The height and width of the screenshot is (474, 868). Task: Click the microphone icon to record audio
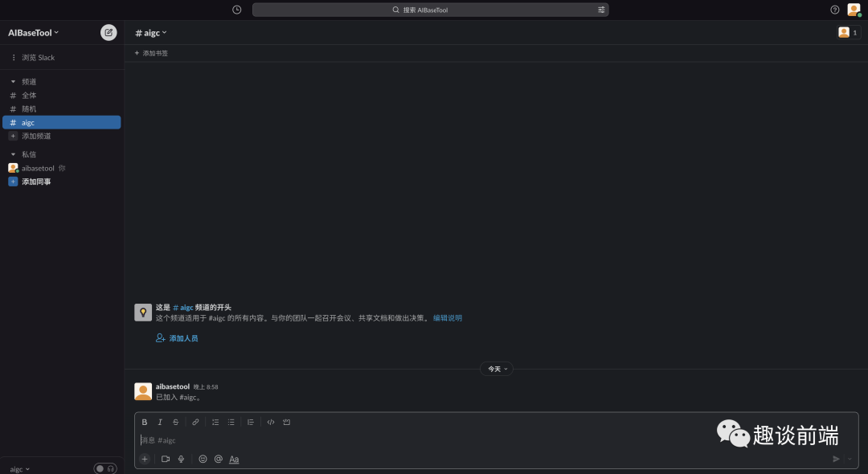[180, 459]
